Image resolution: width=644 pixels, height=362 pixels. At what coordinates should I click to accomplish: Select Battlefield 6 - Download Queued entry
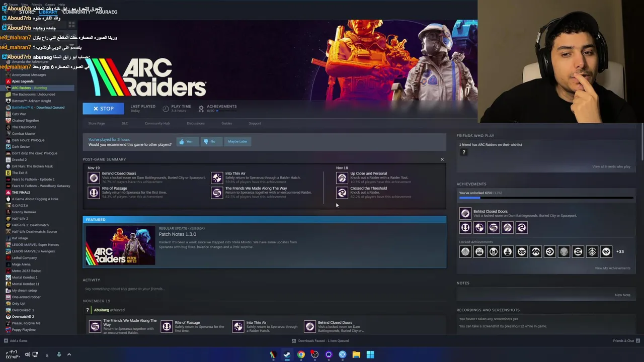38,108
